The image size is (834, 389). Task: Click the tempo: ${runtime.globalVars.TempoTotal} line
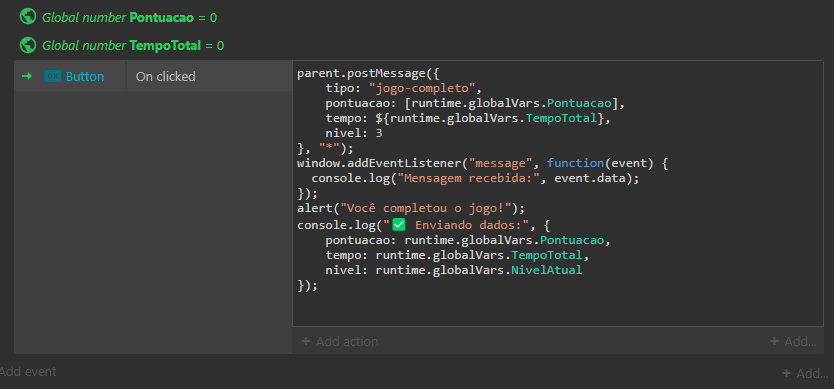click(468, 118)
